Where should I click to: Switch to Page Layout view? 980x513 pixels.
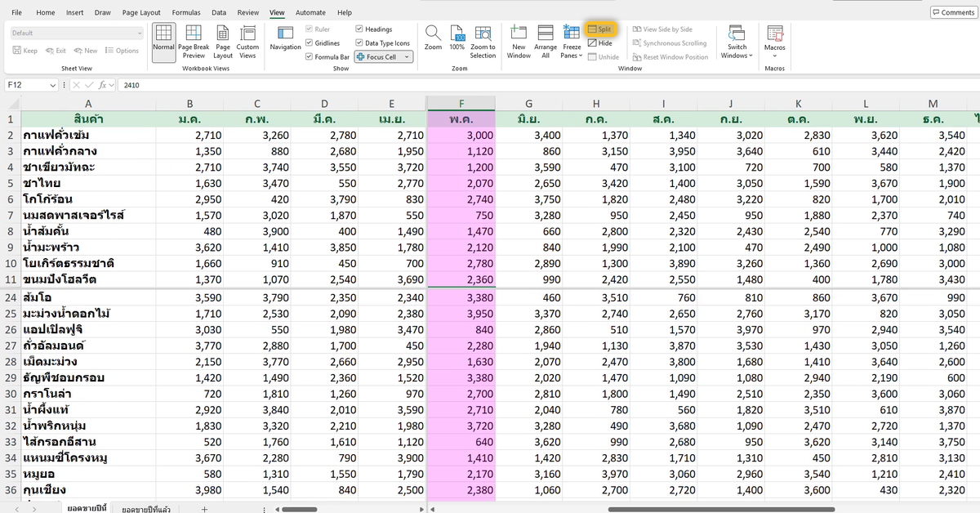click(223, 41)
